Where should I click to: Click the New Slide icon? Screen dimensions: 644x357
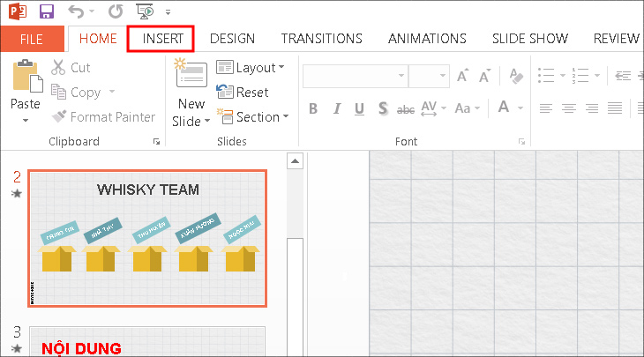pyautogui.click(x=191, y=73)
